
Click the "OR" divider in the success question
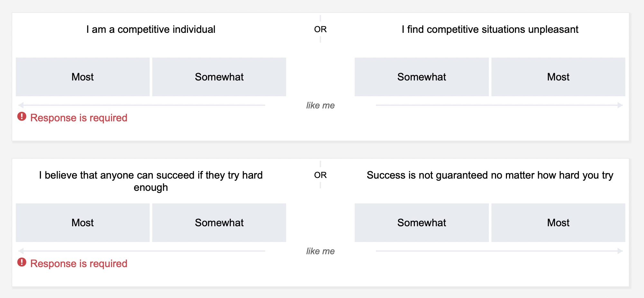[x=320, y=175]
